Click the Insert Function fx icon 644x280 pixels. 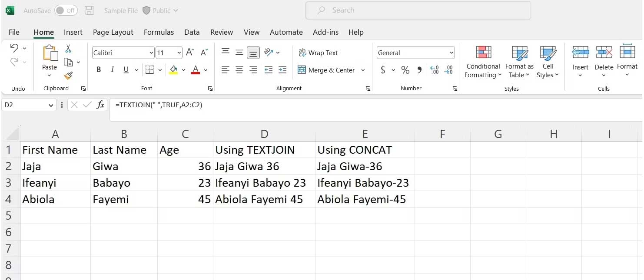click(100, 105)
